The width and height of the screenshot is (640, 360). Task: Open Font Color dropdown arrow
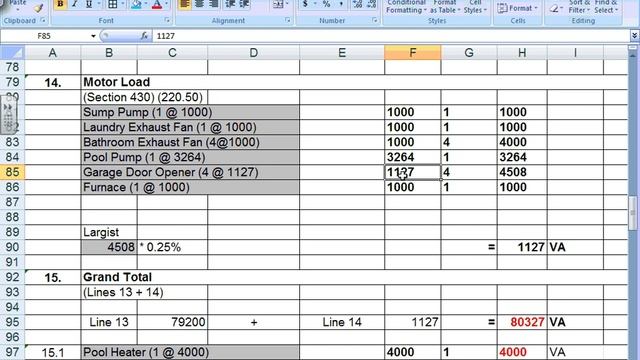166,4
